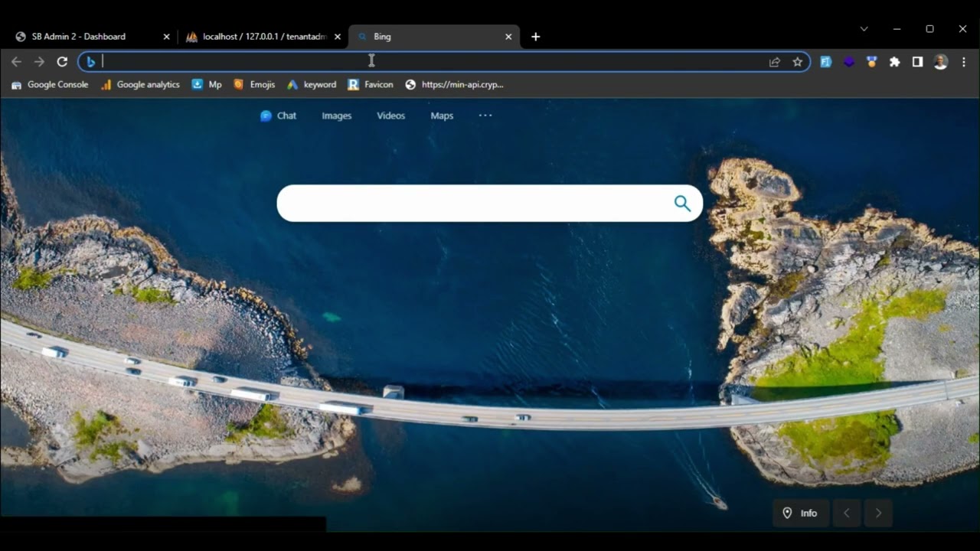Open Google analytics bookmark

coord(141,85)
